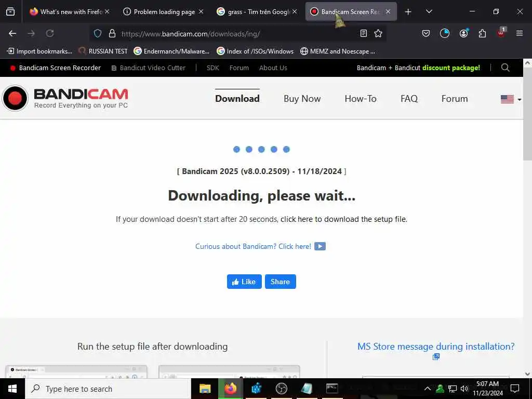Click the discount package link
The height and width of the screenshot is (399, 532).
tap(451, 68)
